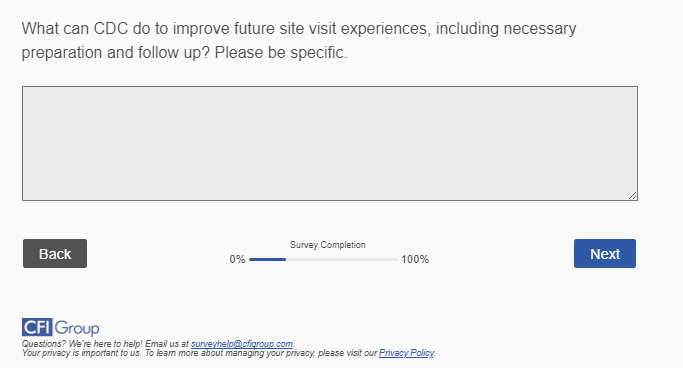This screenshot has width=683, height=368.
Task: Click the textarea resize handle corner
Action: tap(632, 196)
